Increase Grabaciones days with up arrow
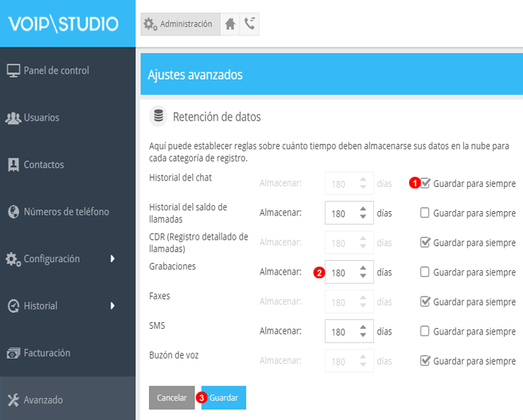This screenshot has height=420, width=523. 363,267
